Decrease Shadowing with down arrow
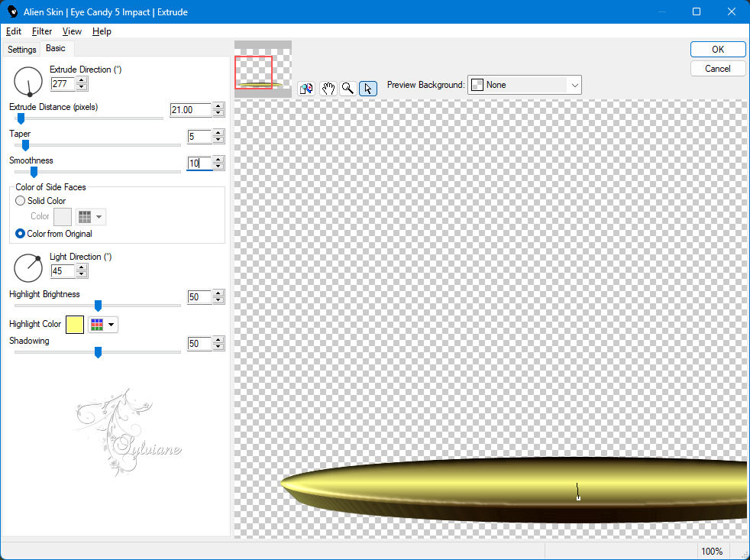Screen dimensions: 750x560 218,347
